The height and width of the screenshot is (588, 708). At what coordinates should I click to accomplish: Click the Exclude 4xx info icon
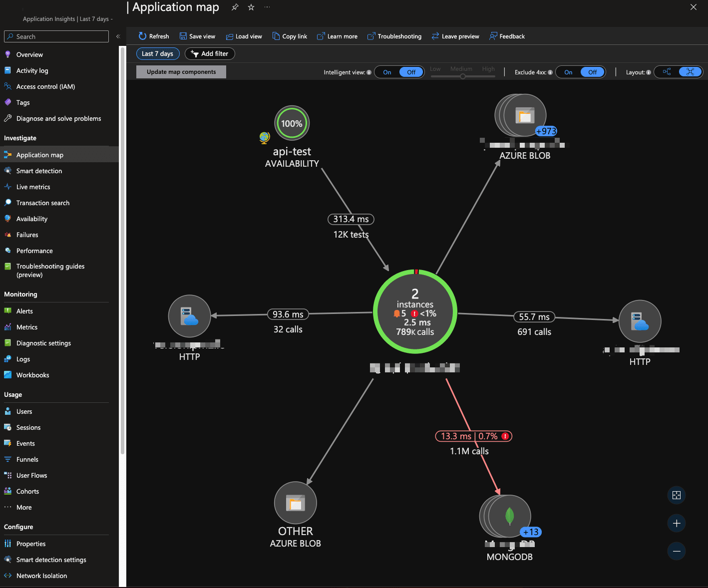coord(550,72)
